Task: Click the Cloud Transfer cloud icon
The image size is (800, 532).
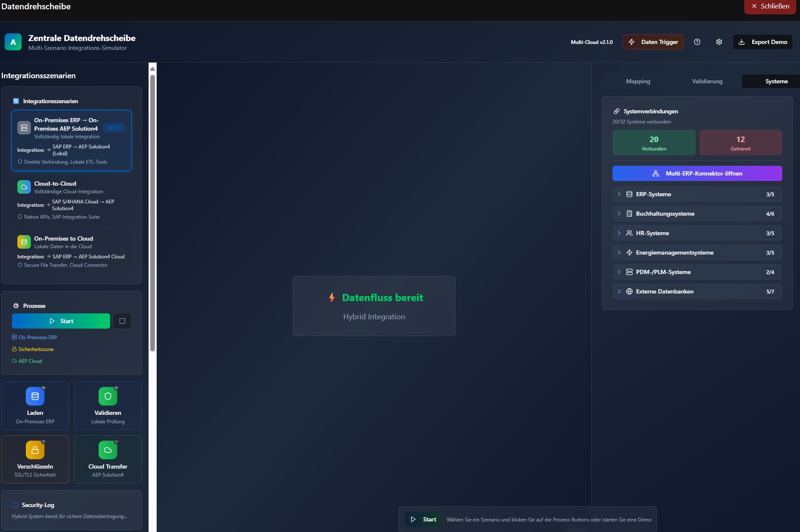Action: tap(108, 450)
